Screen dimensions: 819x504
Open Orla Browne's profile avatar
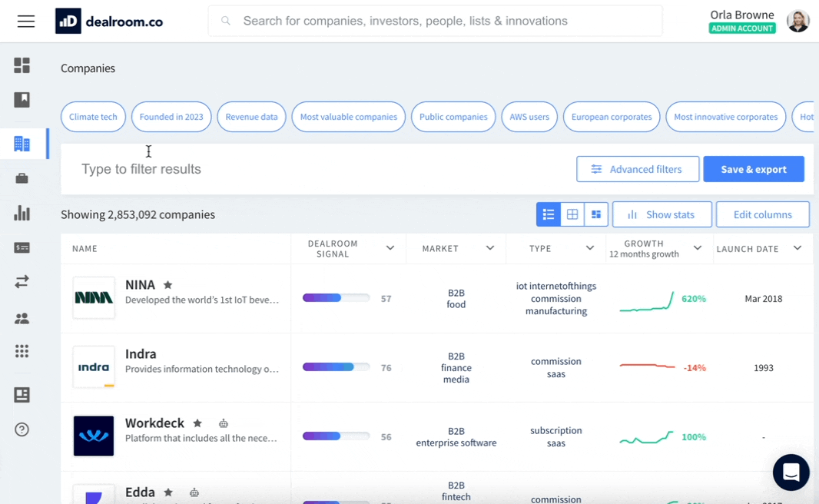tap(797, 21)
